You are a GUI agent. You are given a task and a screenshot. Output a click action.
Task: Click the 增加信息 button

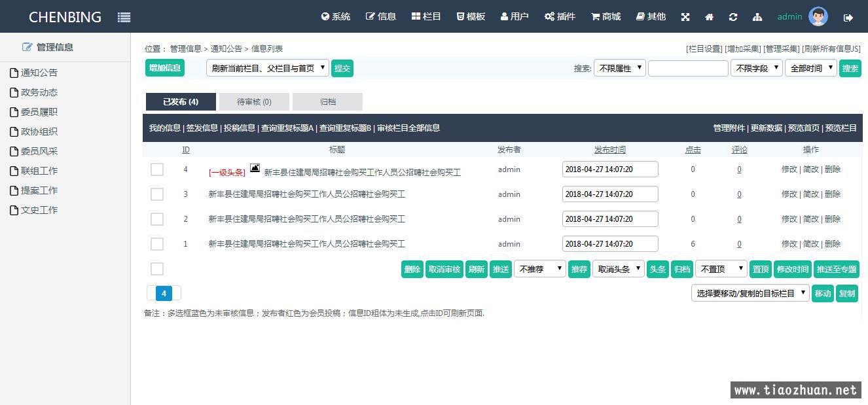(x=165, y=67)
